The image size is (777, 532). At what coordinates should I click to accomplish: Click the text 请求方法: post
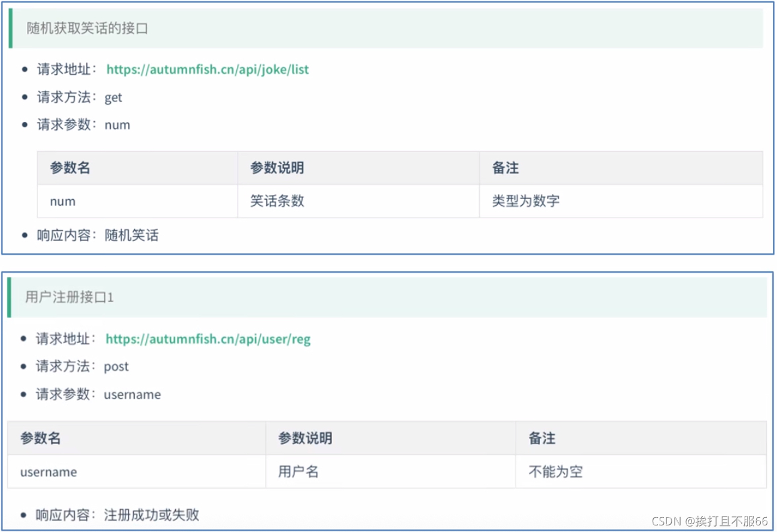[x=82, y=366]
